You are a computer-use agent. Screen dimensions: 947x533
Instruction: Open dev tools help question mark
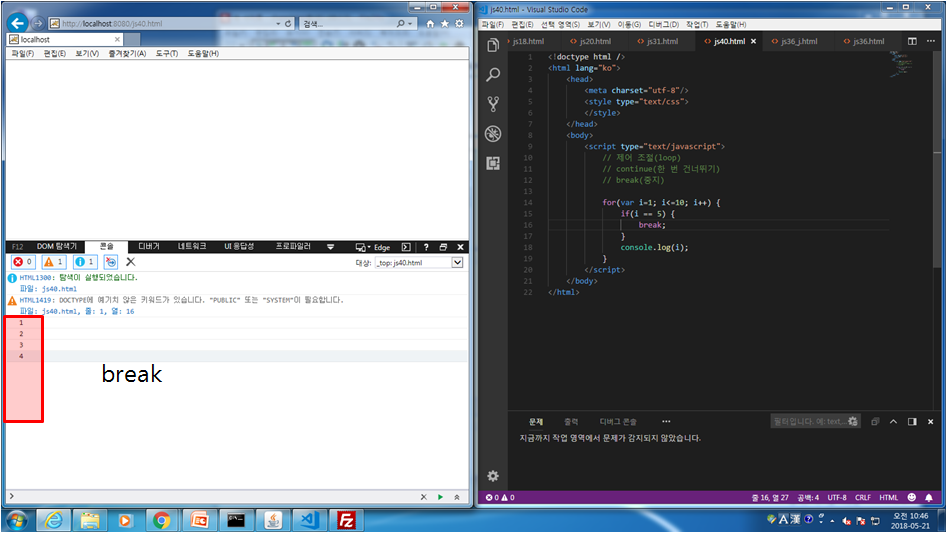[426, 247]
